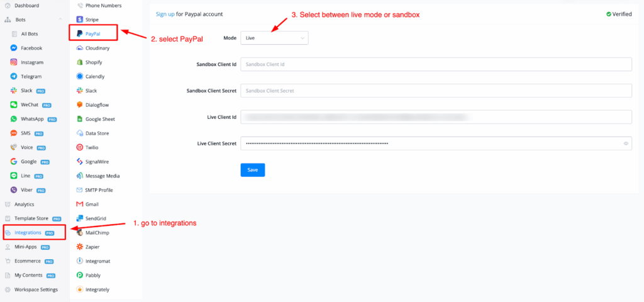Click the Instagram icon in sidebar
Image resolution: width=644 pixels, height=302 pixels.
[14, 62]
